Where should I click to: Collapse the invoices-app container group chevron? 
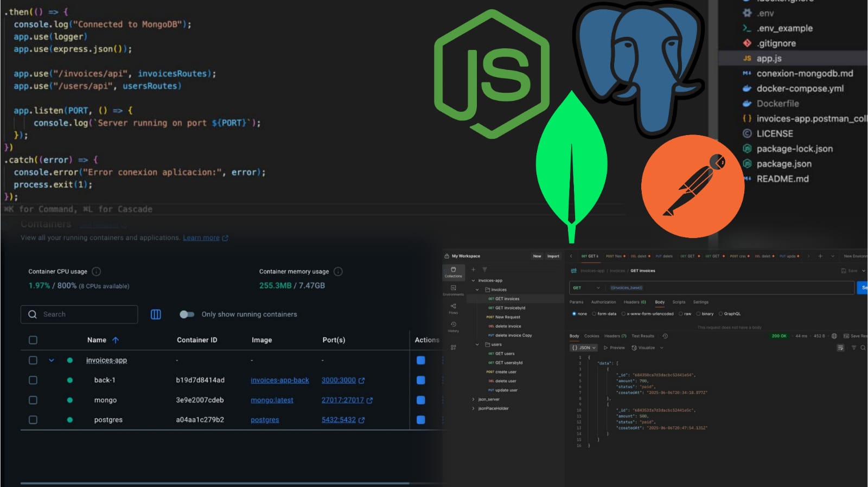click(x=52, y=360)
